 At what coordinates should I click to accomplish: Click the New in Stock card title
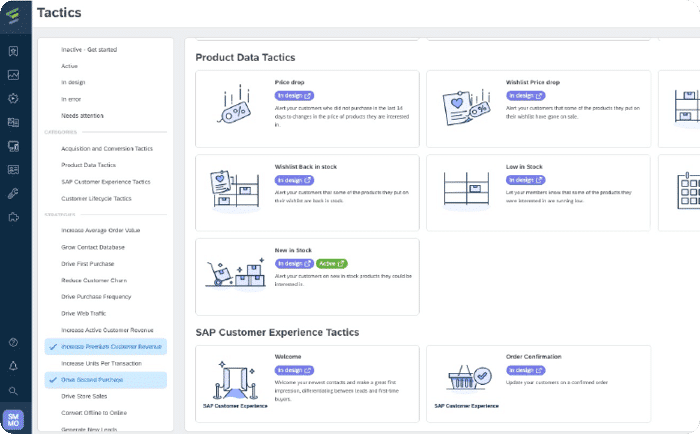[x=293, y=250]
